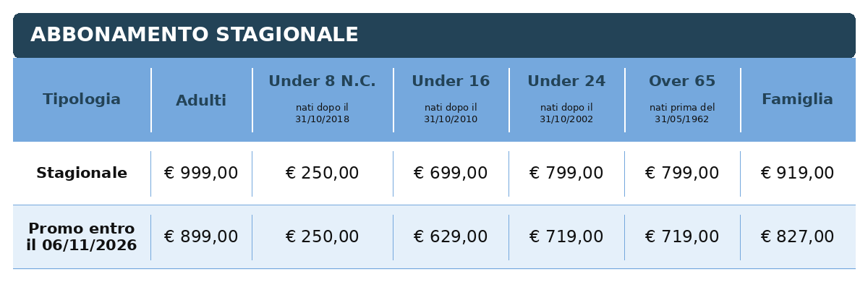The height and width of the screenshot is (282, 868).
Task: Select the Famiglia column header
Action: [797, 100]
